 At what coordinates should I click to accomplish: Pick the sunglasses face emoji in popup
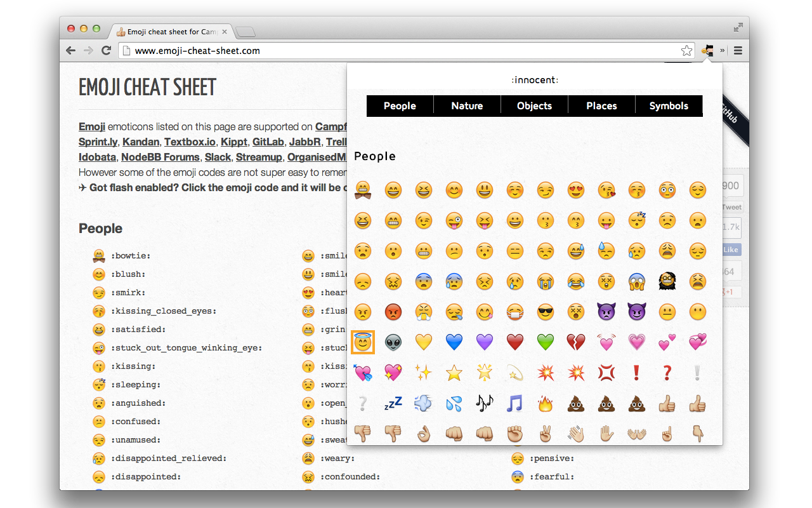(x=545, y=312)
